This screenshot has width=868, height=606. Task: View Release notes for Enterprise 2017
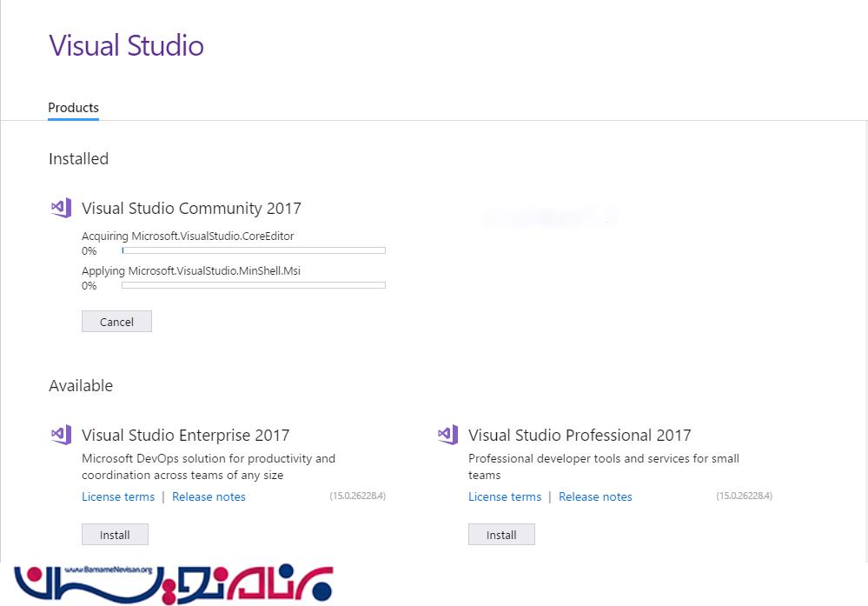click(209, 496)
